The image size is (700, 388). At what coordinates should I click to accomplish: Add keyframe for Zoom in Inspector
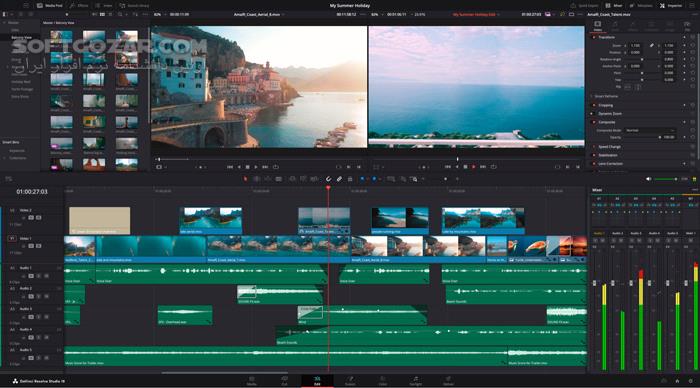pos(684,46)
